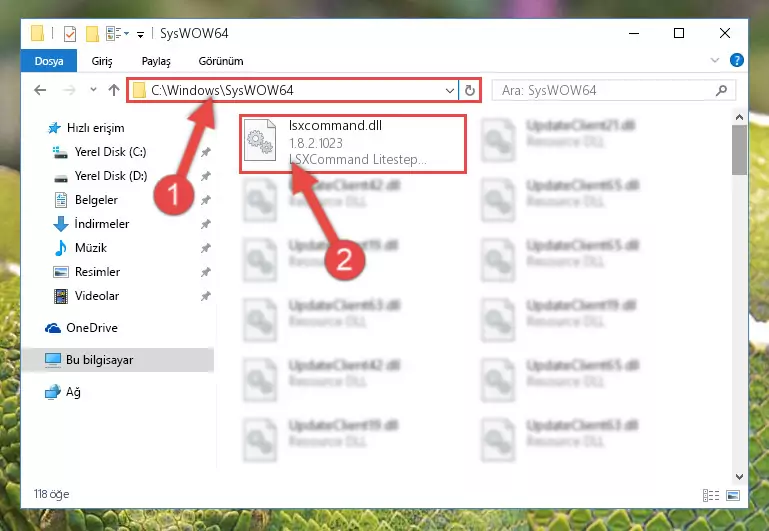Open Yerel Disk (D:) in sidebar
The image size is (769, 531).
[x=111, y=176]
